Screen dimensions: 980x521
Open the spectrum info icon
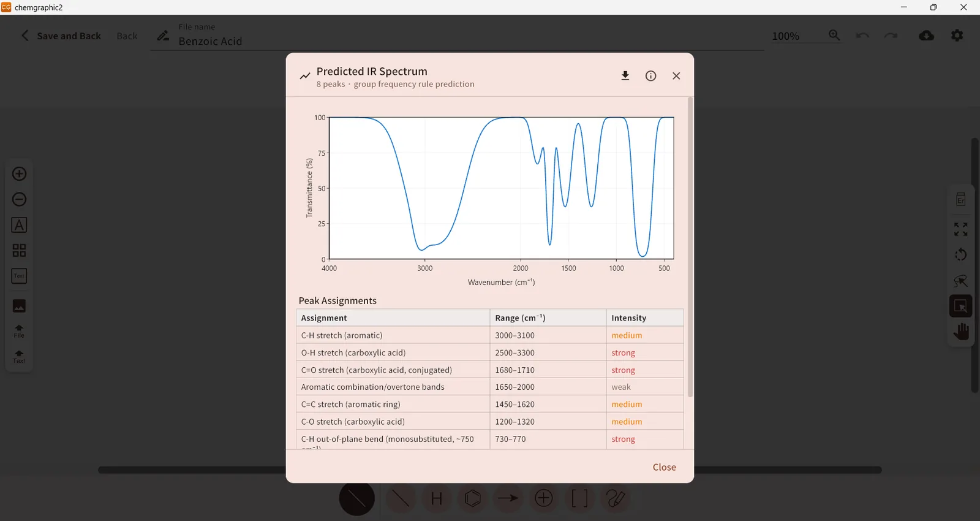point(651,75)
